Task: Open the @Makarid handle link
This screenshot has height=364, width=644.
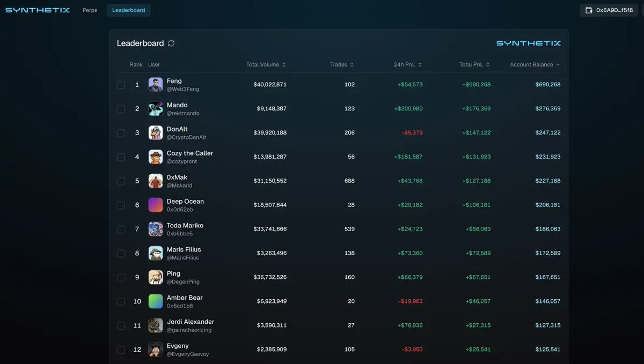Action: pos(179,185)
